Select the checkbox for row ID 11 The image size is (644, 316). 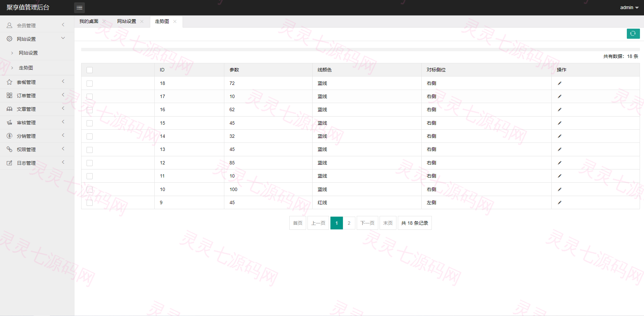90,176
